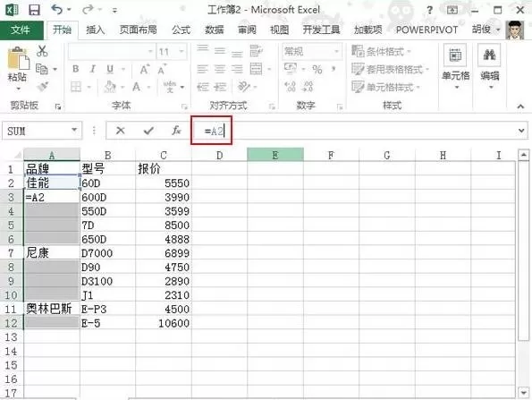Click the Percent Style icon
This screenshot has width=532, height=400.
tap(317, 69)
